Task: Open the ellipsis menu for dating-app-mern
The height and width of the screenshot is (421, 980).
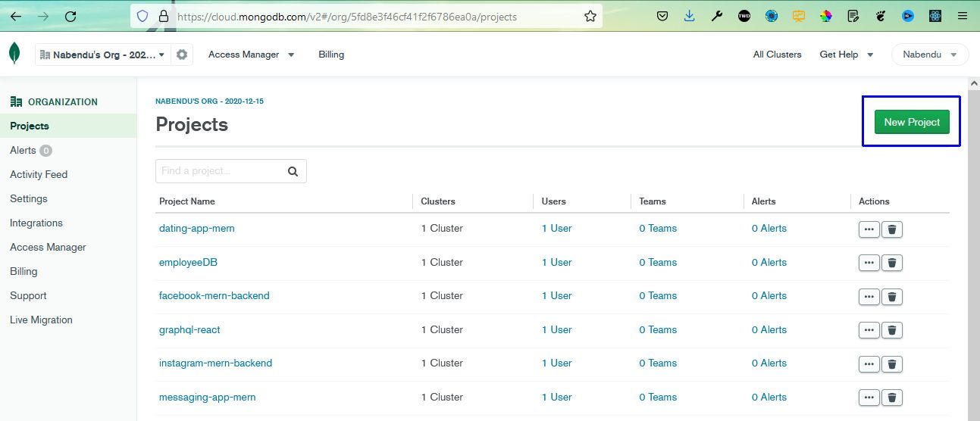Action: tap(869, 229)
